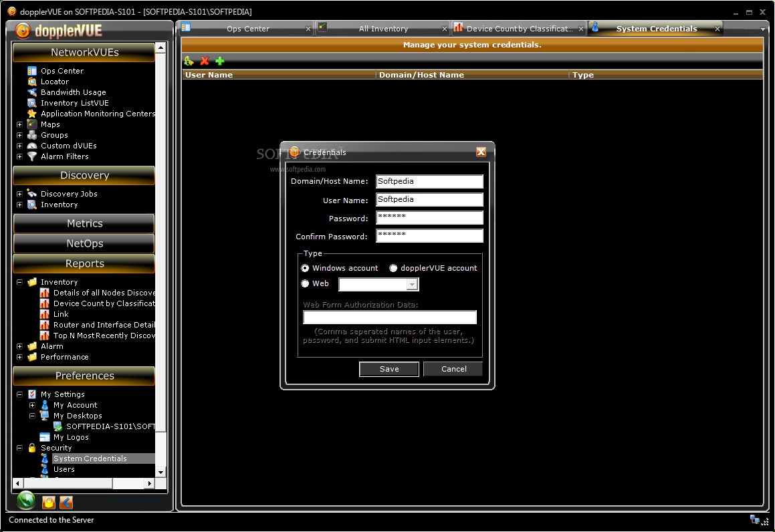This screenshot has height=532, width=775.
Task: Switch to the Ops Center tab
Action: pyautogui.click(x=247, y=29)
